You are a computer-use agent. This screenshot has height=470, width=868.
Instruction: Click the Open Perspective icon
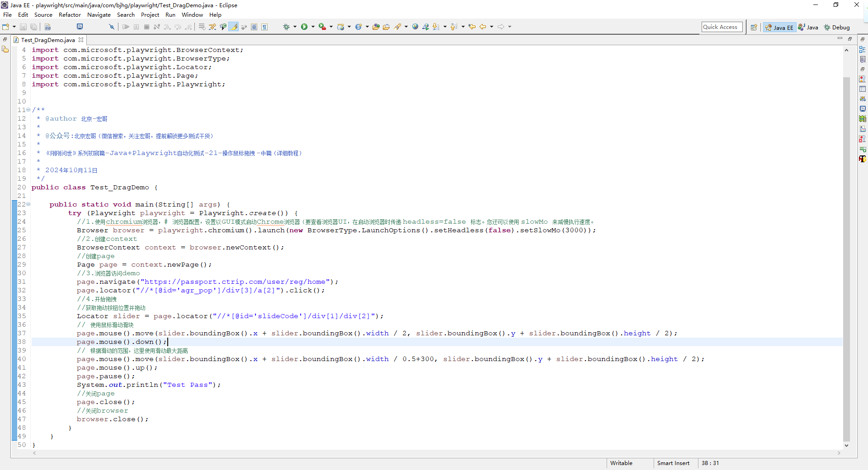click(754, 28)
